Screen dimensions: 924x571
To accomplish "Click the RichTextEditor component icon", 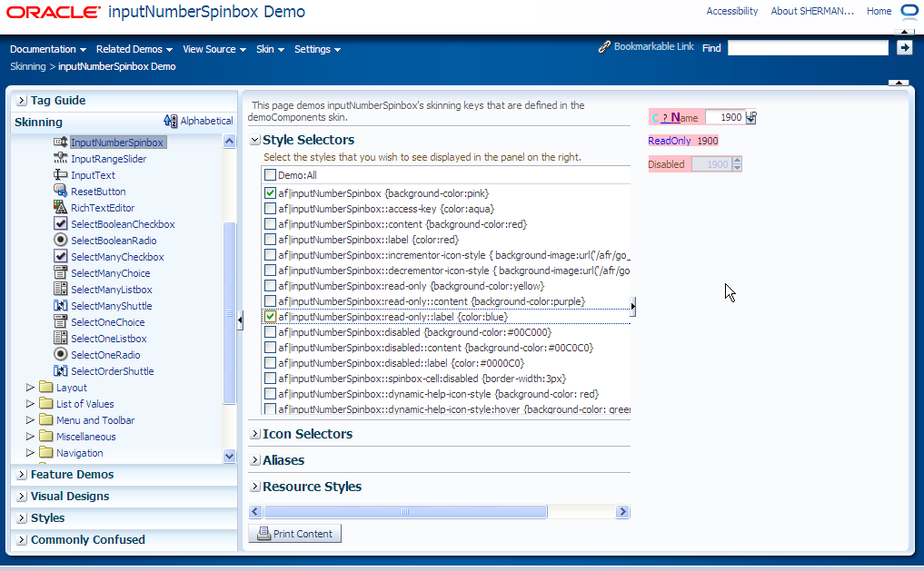I will point(60,207).
